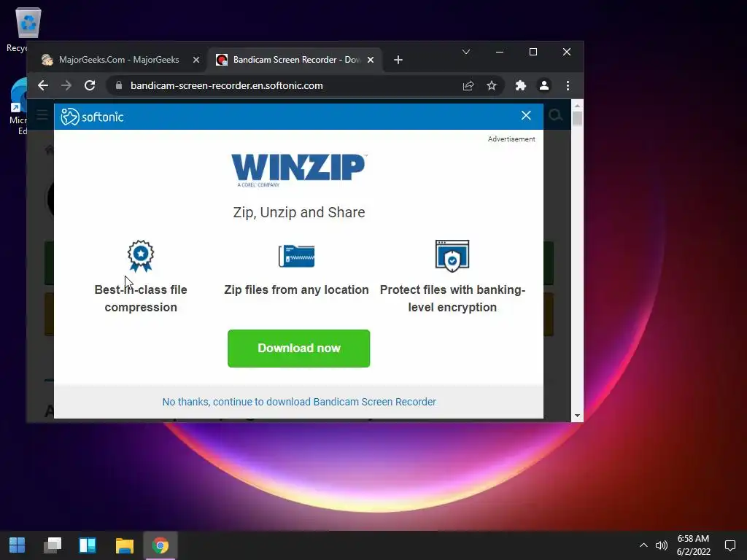
Task: Open the Chrome profile avatar icon
Action: pyautogui.click(x=544, y=86)
